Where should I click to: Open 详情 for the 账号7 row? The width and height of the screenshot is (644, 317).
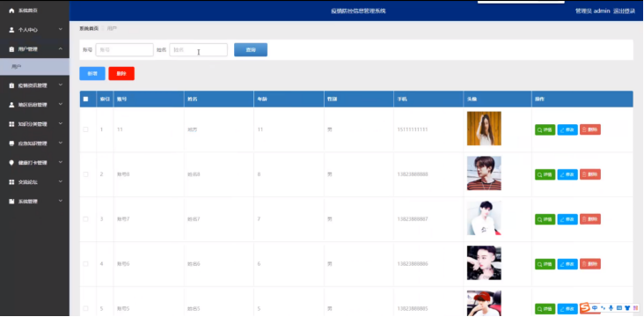545,219
